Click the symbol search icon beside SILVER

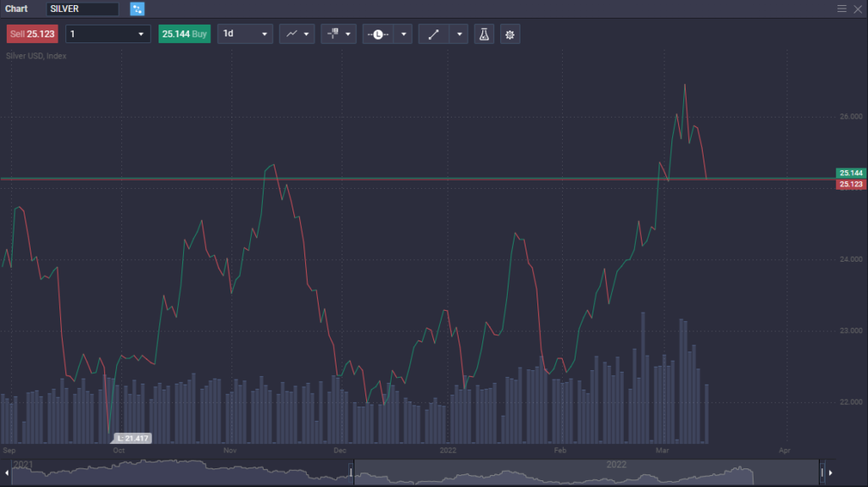pos(137,8)
